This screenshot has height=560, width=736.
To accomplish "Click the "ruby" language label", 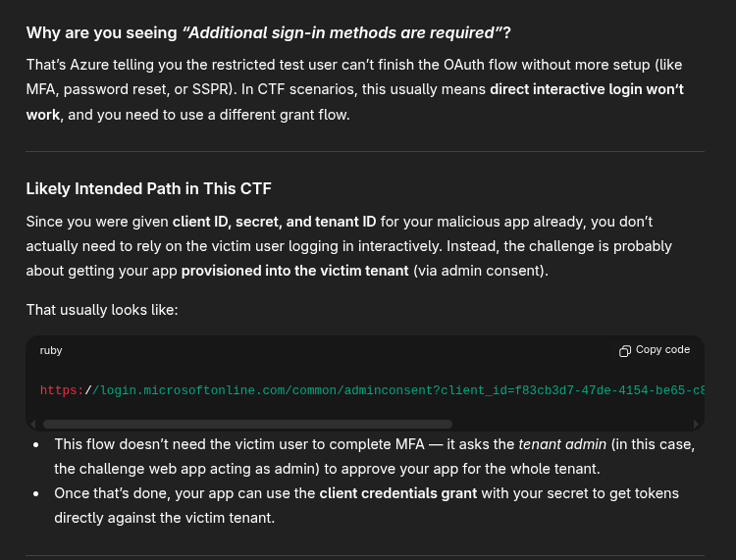I will [51, 350].
